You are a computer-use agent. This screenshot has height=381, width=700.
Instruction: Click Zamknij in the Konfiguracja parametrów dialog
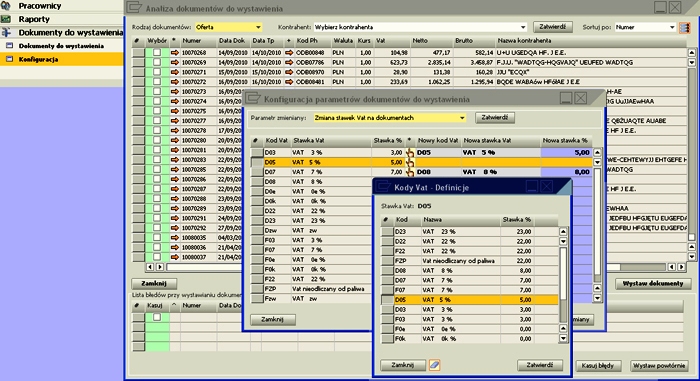[272, 319]
